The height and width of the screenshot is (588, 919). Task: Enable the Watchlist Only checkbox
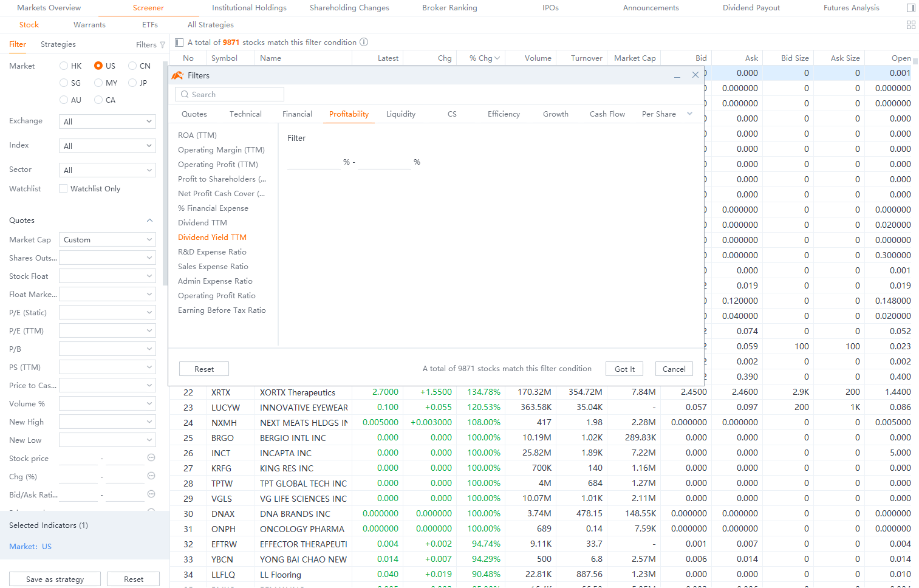click(x=63, y=188)
